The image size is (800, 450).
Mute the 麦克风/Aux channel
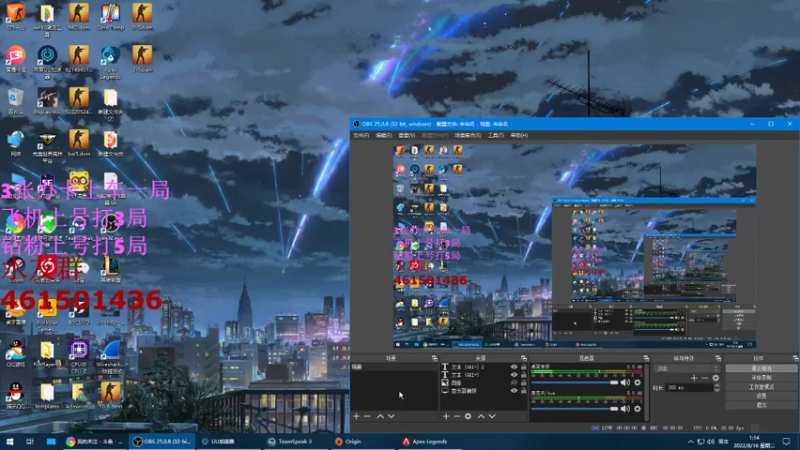(626, 409)
